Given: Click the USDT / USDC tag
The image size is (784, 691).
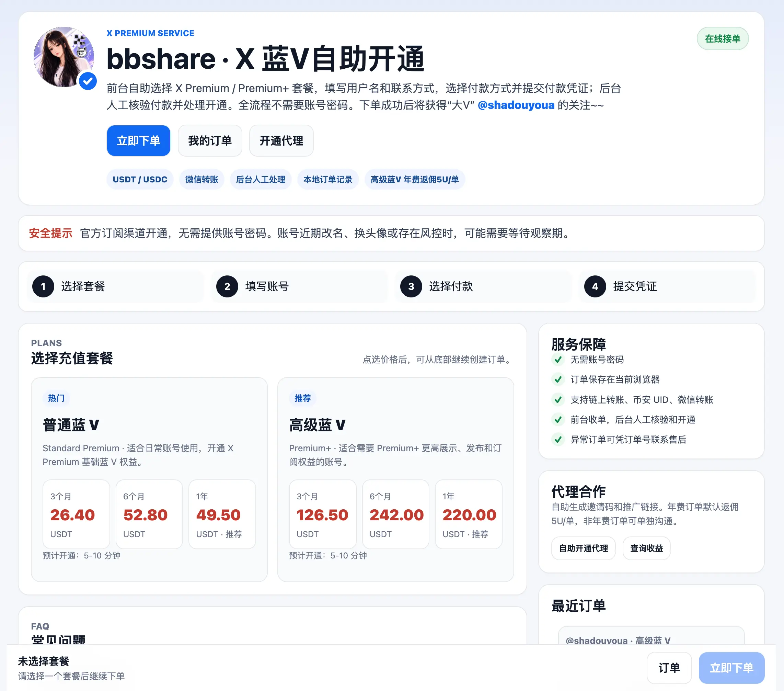Looking at the screenshot, I should pos(140,179).
